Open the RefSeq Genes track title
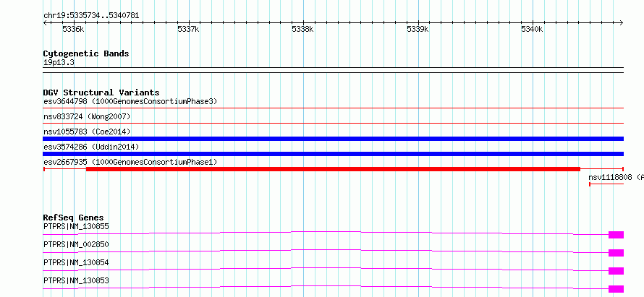This screenshot has height=297, width=644. pos(74,218)
